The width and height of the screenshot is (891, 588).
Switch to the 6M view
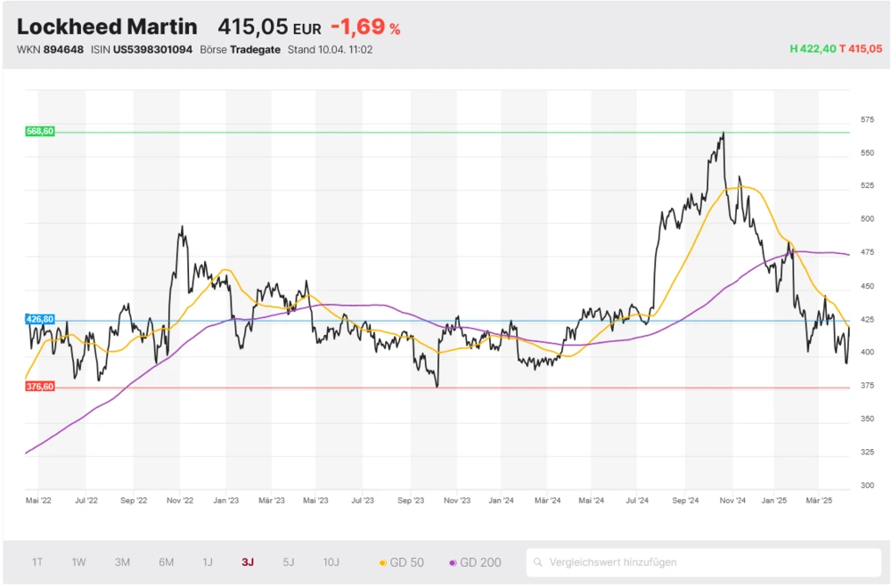164,562
